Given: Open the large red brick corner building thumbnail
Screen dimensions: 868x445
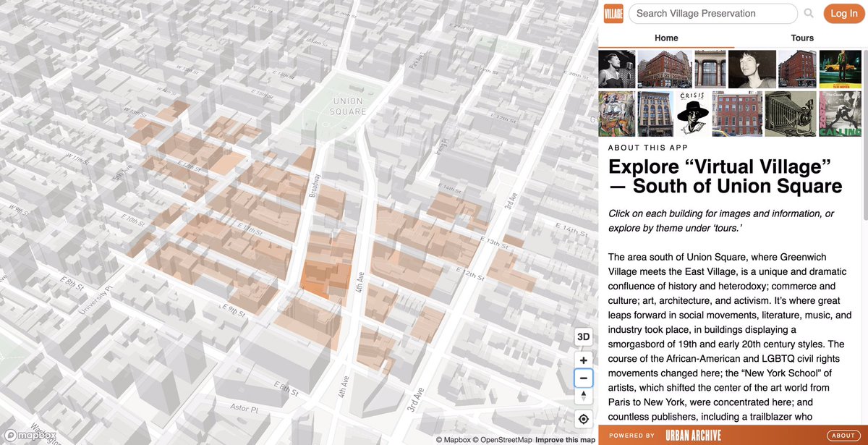Looking at the screenshot, I should tap(665, 69).
